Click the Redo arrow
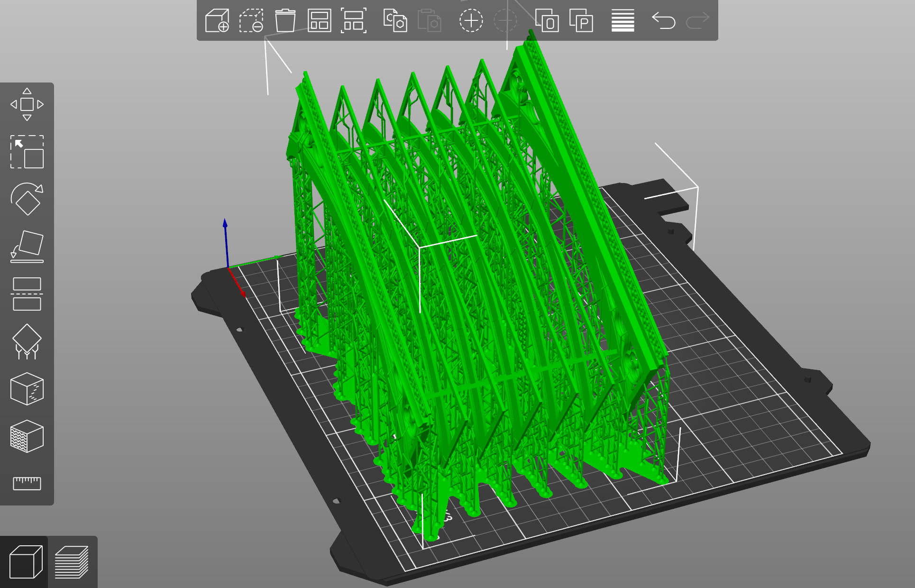The width and height of the screenshot is (915, 588). point(697,21)
